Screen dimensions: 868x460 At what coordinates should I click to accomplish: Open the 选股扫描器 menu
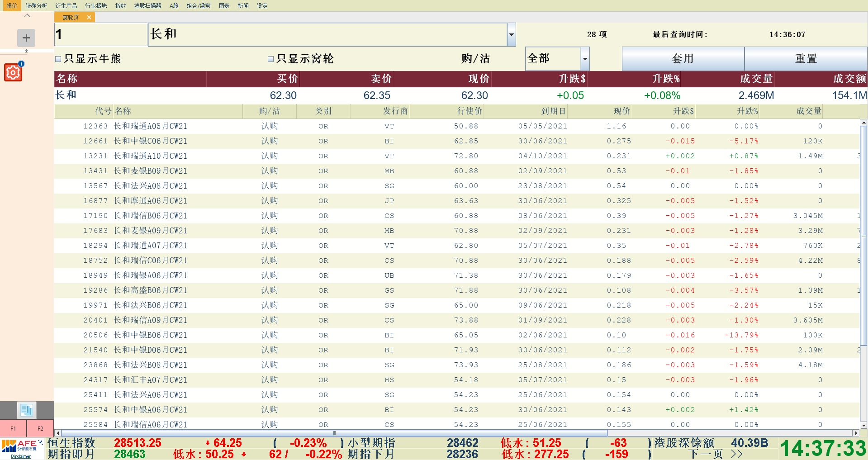pos(147,5)
